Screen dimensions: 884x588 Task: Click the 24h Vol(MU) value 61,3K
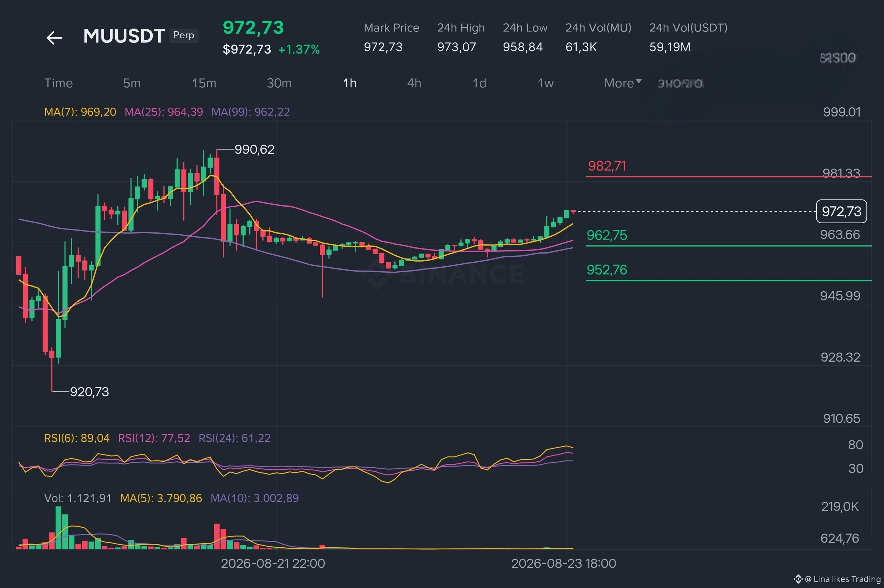[581, 47]
